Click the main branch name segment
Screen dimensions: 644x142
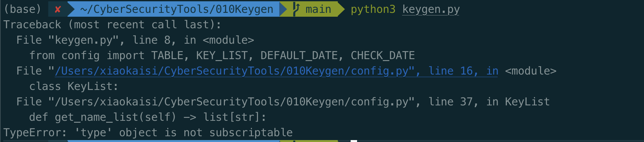318,9
